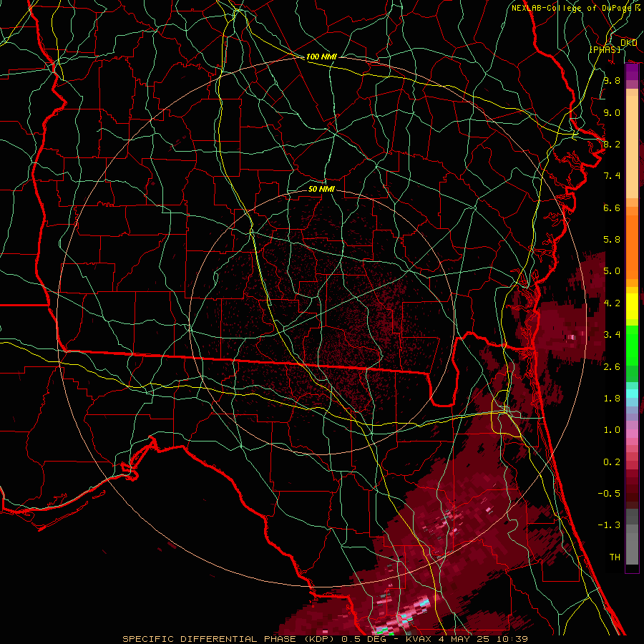The height and width of the screenshot is (644, 644).
Task: Click the 'TH' legend threshold label
Action: [615, 557]
